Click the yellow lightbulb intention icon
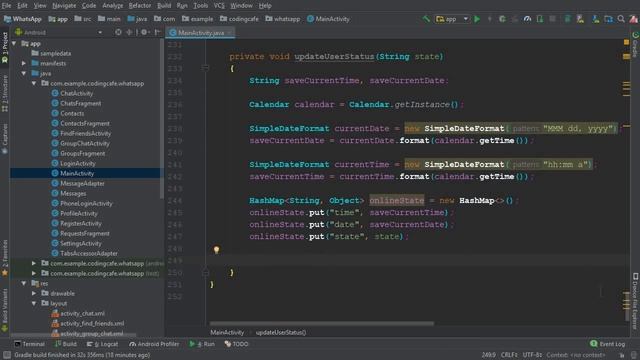 216,250
